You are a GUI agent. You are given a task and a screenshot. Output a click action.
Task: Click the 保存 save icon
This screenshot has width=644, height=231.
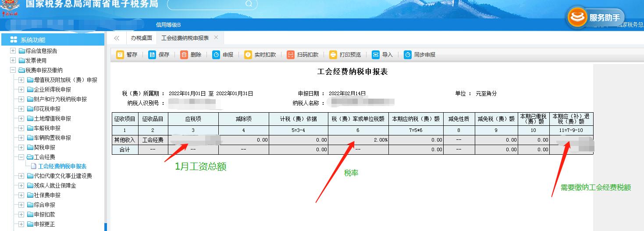click(152, 55)
